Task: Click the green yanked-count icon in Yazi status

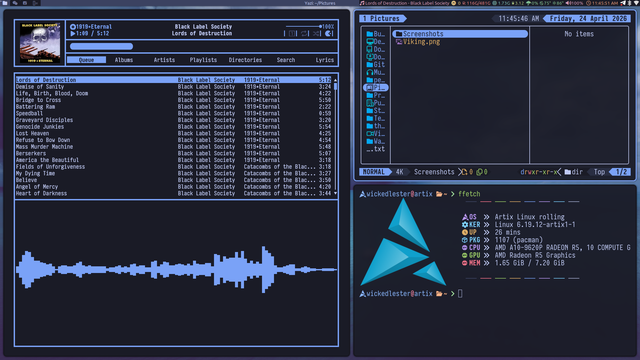Action: tap(479, 172)
